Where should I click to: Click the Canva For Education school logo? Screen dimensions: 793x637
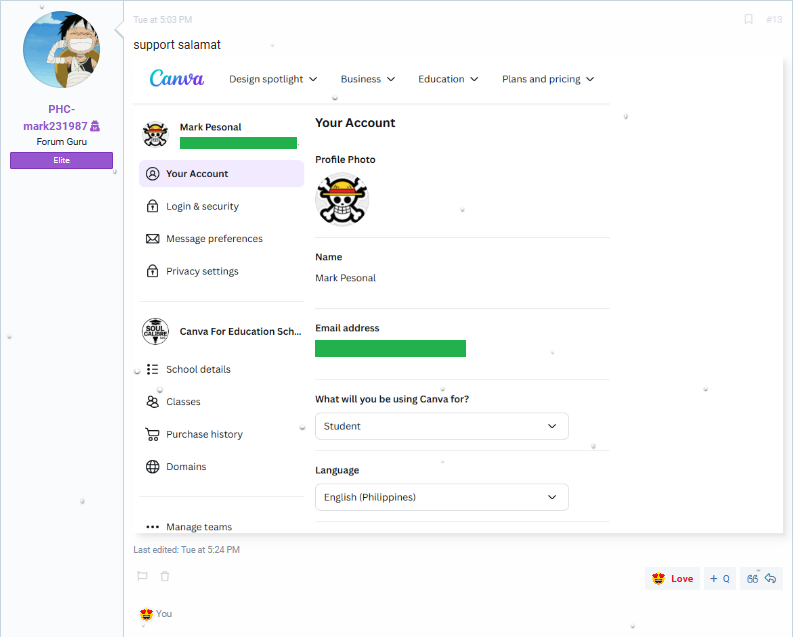[x=155, y=331]
